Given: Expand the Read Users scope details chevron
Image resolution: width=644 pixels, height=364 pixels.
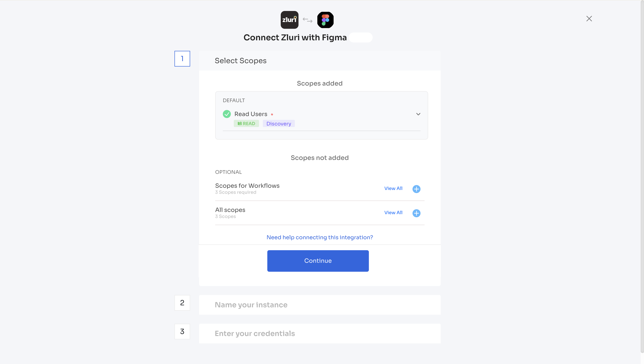Looking at the screenshot, I should [418, 114].
